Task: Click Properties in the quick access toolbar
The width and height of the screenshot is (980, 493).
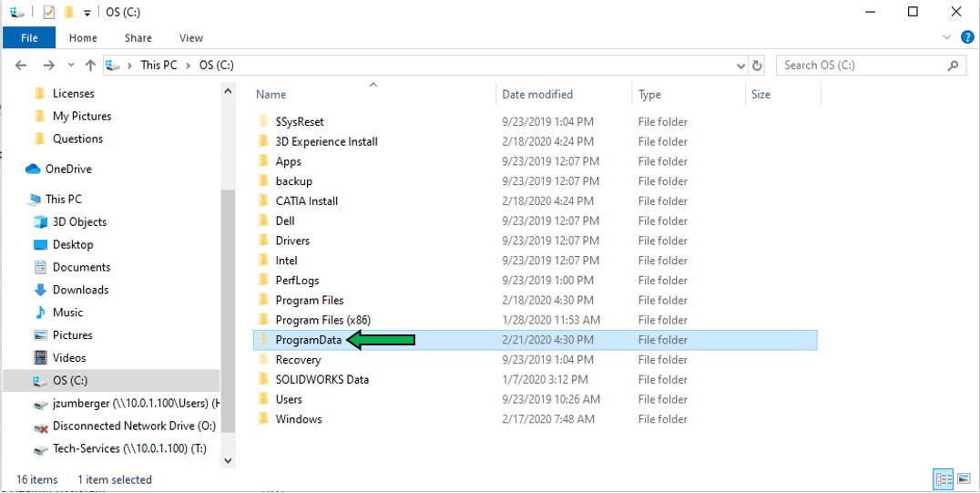Action: 49,12
